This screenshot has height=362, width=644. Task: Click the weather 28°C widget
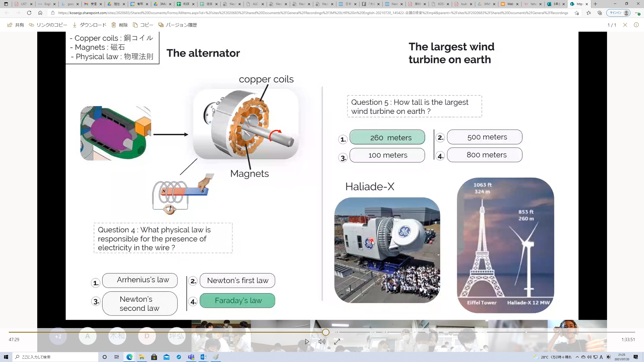[x=552, y=357]
